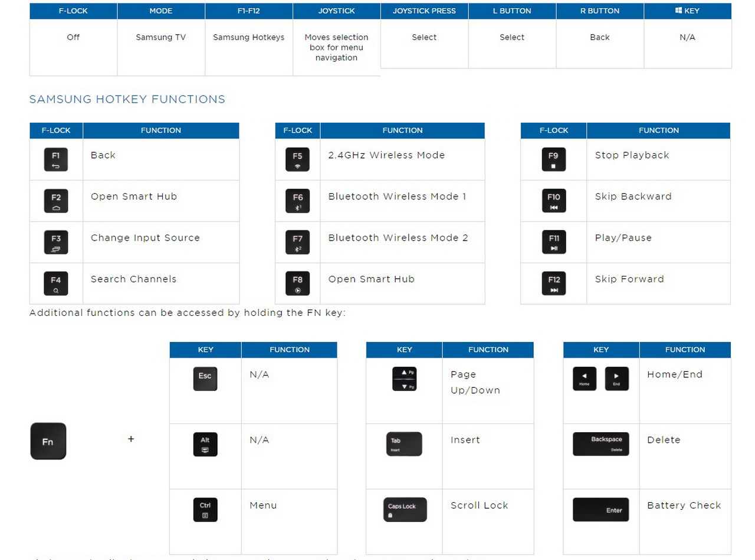Screen dimensions: 755x560
Task: Click the Enter key icon
Action: pos(601,510)
